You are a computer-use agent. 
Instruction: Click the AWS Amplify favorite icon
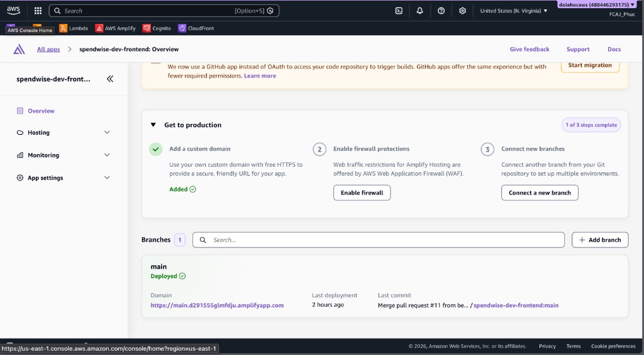point(99,28)
